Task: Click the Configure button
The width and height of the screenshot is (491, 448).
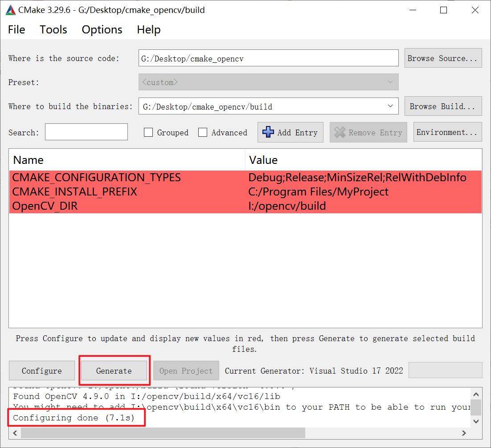Action: coord(41,371)
